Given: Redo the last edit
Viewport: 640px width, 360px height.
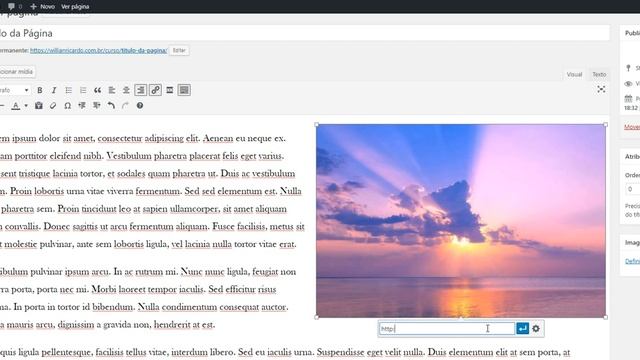Looking at the screenshot, I should [125, 106].
